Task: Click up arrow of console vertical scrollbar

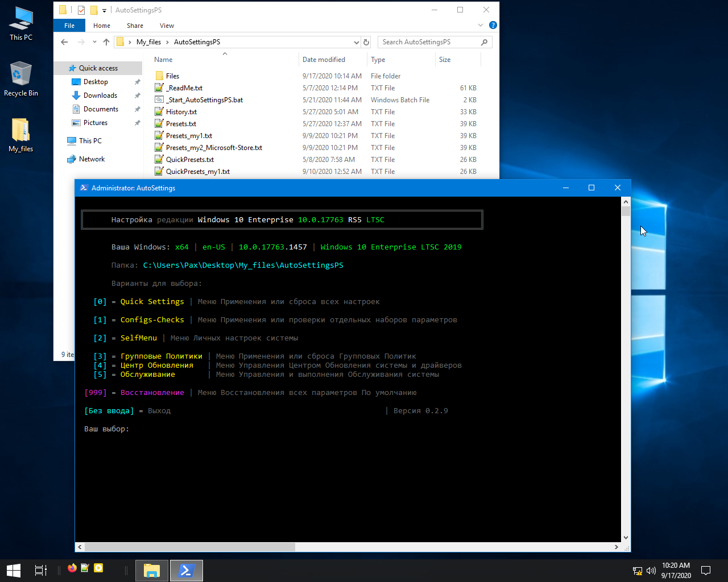Action: tap(626, 201)
